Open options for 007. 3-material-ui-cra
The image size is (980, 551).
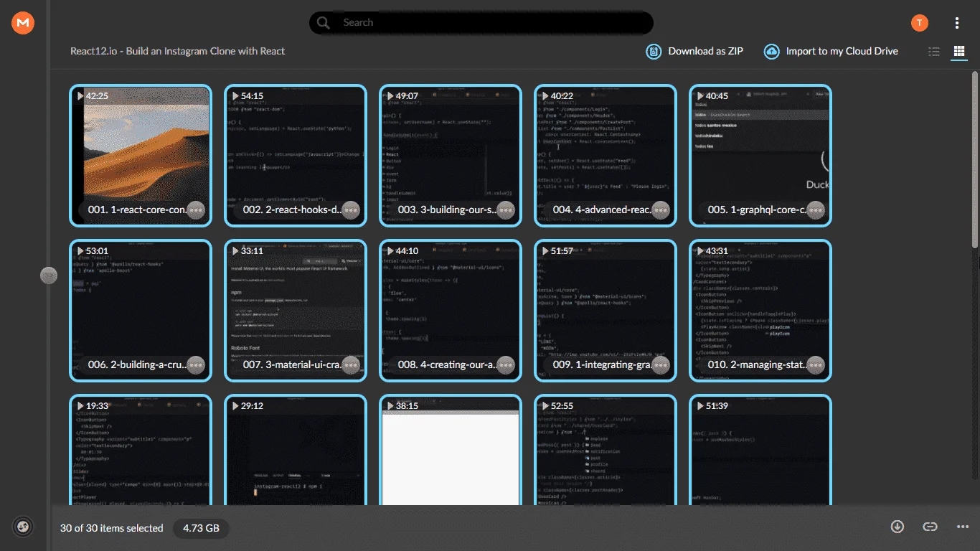point(351,364)
